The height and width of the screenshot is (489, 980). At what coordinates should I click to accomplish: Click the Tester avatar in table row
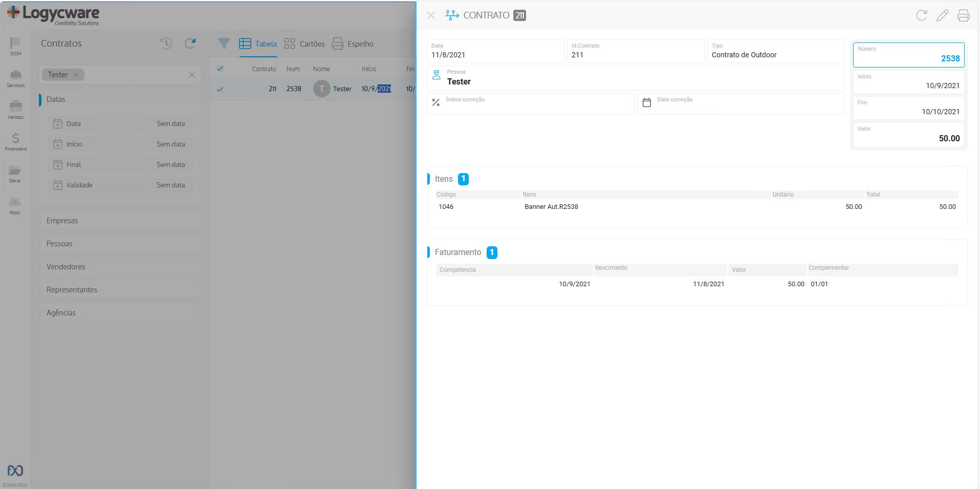click(321, 89)
